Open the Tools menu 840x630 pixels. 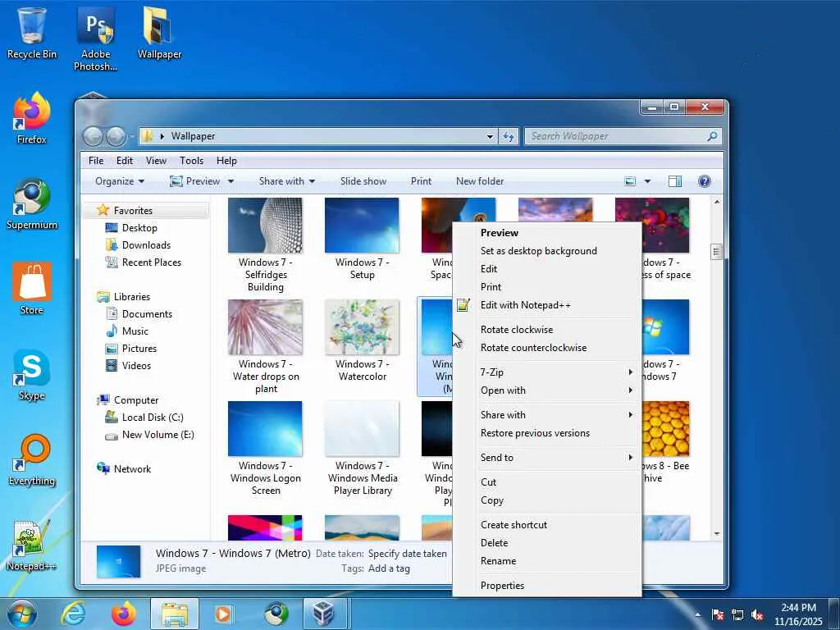click(191, 161)
